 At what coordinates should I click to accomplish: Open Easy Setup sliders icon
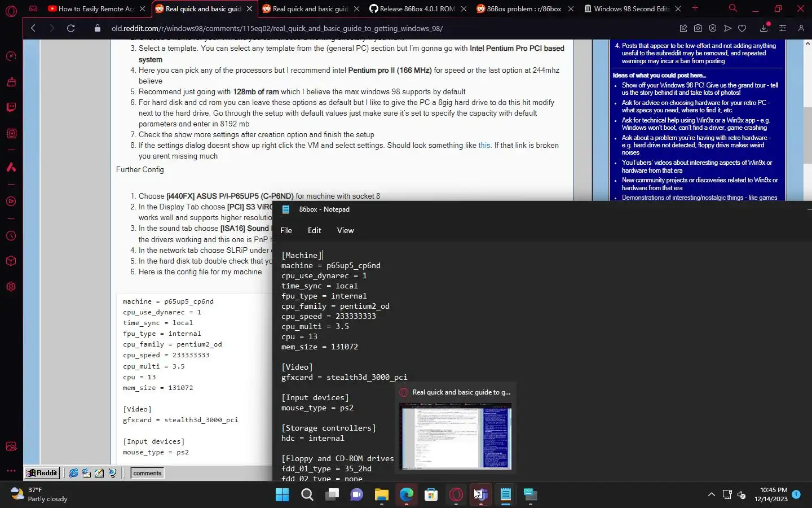click(x=783, y=28)
